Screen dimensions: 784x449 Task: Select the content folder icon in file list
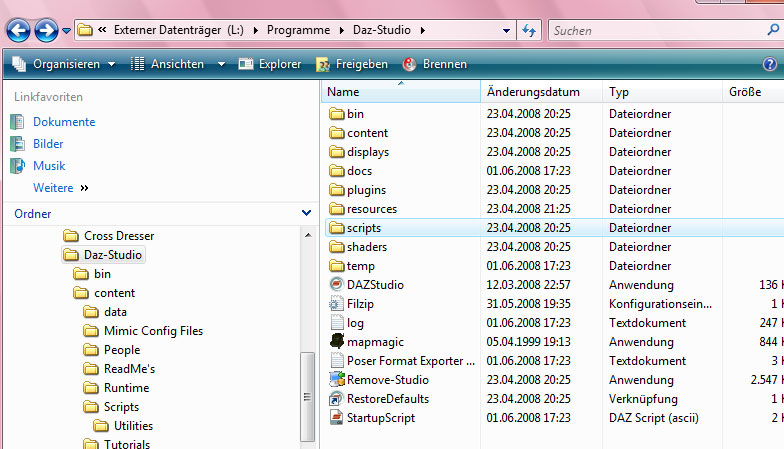pyautogui.click(x=337, y=132)
